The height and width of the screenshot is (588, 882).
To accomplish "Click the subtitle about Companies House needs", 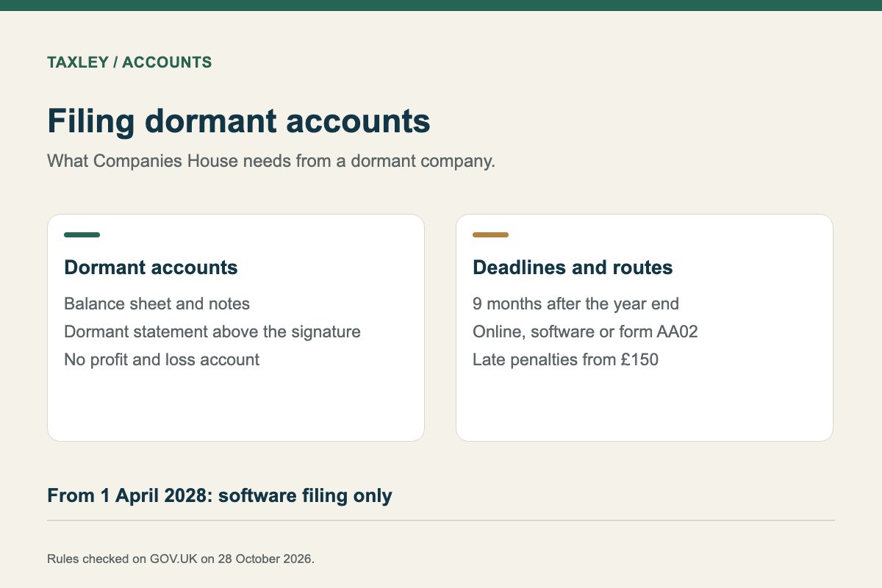I will point(271,161).
